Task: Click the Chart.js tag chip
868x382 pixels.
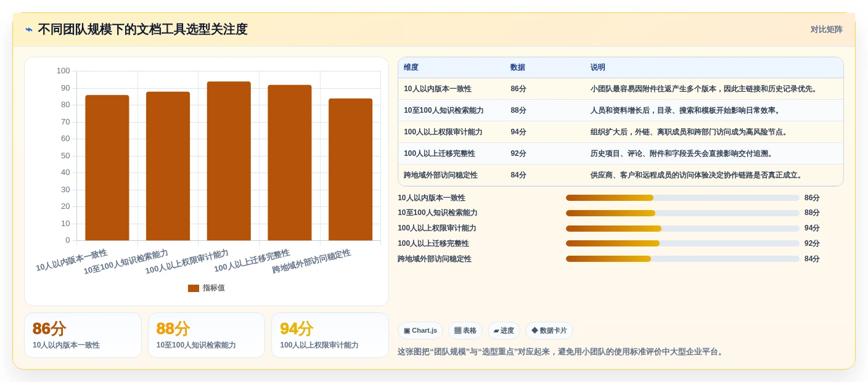Action: coord(420,331)
